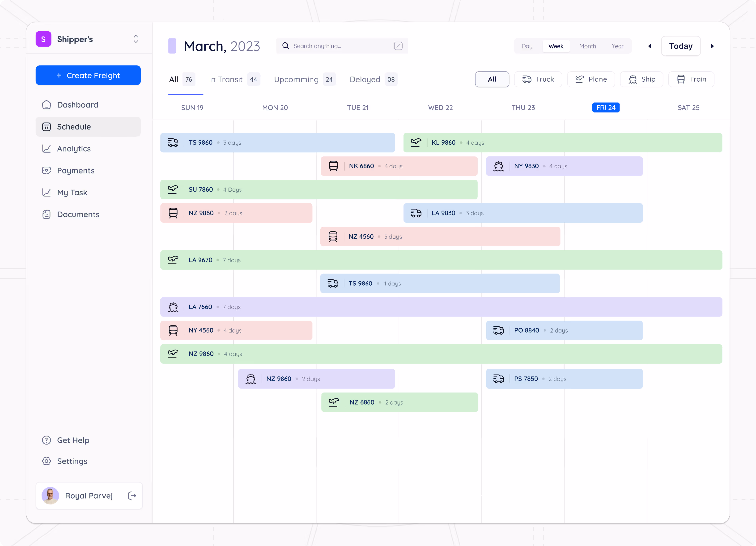Click the logout icon beside Royal Parvej
756x546 pixels.
coord(132,496)
